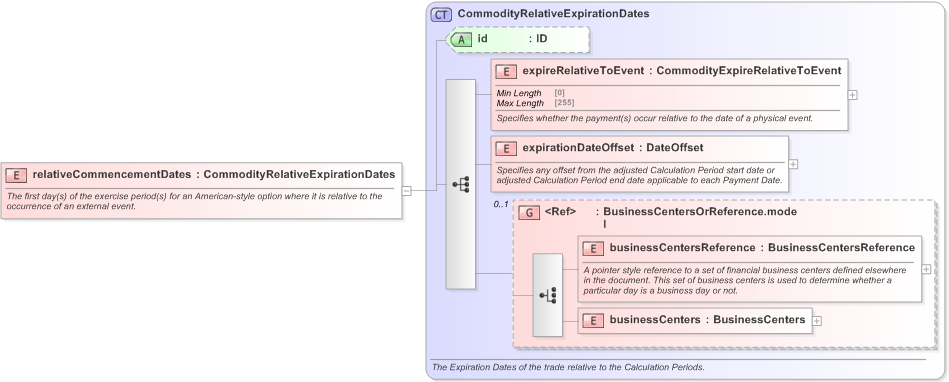Screen dimensions: 949x382
Task: Click the pointer style reference description text
Action: 746,280
